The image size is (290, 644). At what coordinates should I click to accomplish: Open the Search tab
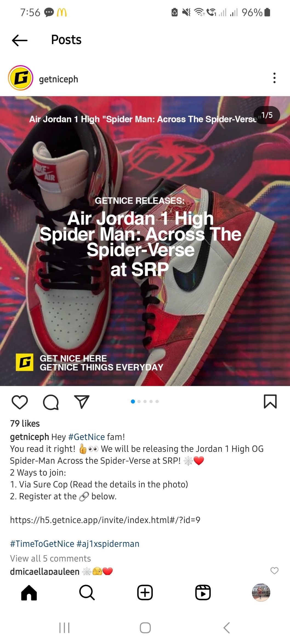coord(87,593)
